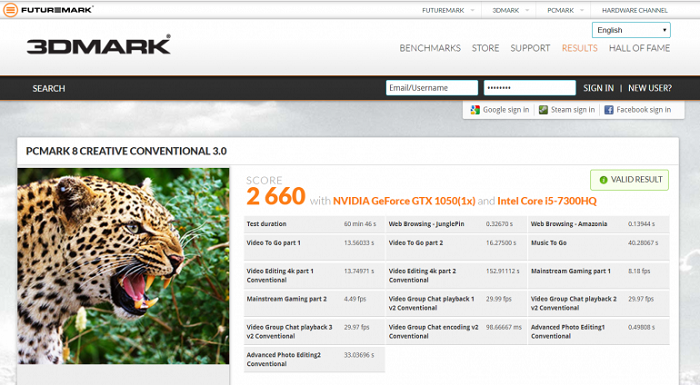Click the Facebook sign in link text
This screenshot has width=700, height=385.
coord(643,109)
